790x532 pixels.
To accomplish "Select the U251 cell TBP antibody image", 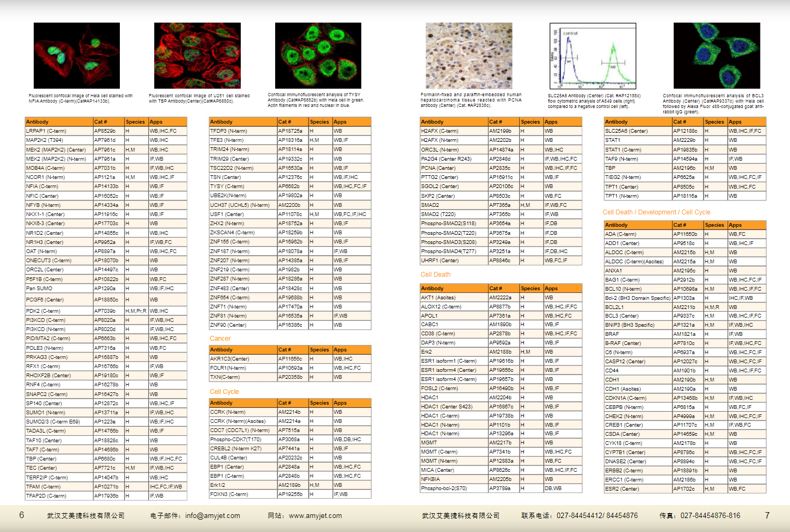I will tap(197, 56).
